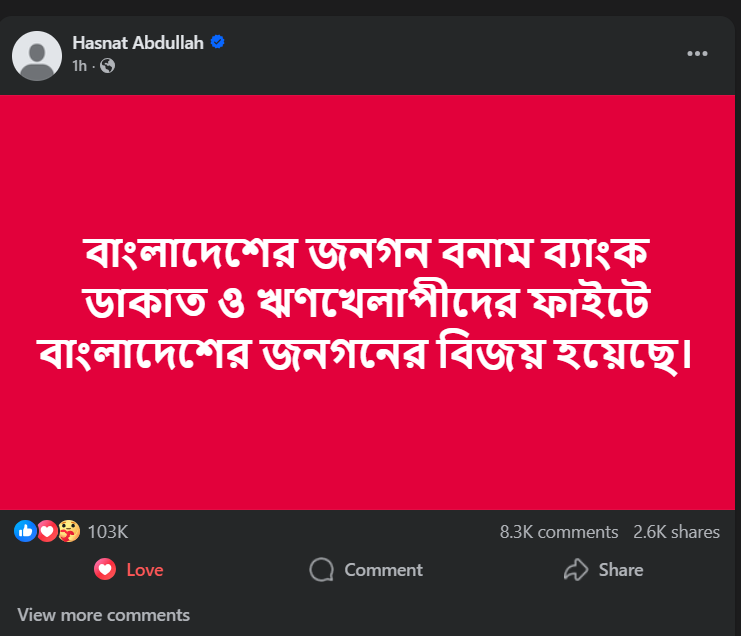Show the 8.3K comments
The width and height of the screenshot is (741, 636).
pyautogui.click(x=558, y=532)
